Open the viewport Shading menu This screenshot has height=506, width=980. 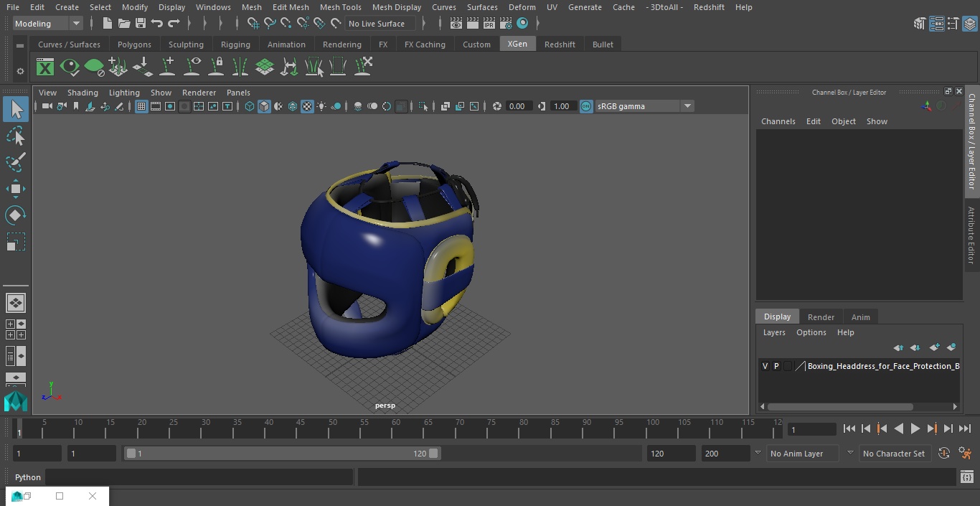tap(83, 93)
